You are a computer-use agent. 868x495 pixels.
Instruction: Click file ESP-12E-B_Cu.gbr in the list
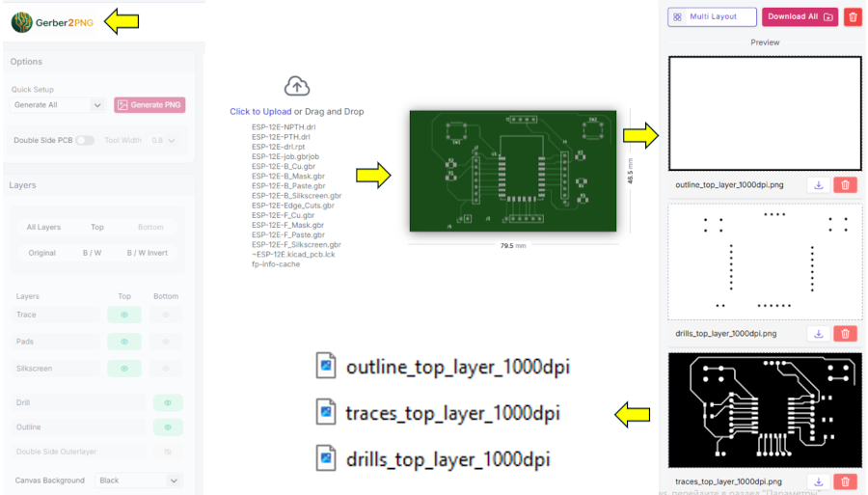pyautogui.click(x=284, y=166)
